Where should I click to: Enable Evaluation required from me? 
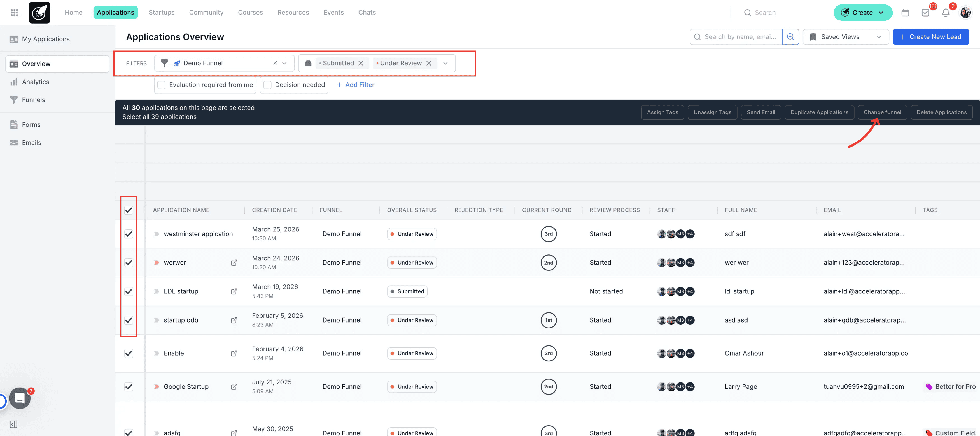pos(161,85)
